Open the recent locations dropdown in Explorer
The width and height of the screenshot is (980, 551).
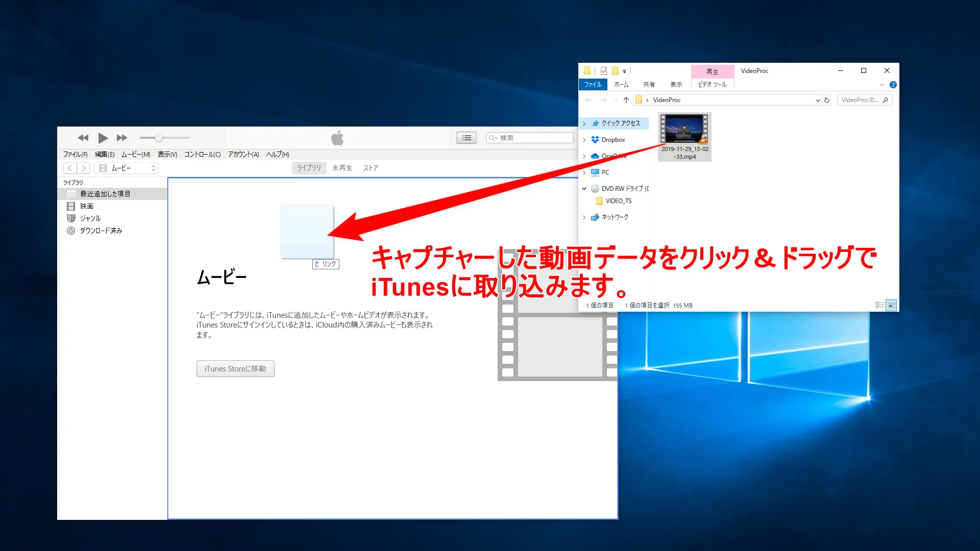[x=616, y=100]
